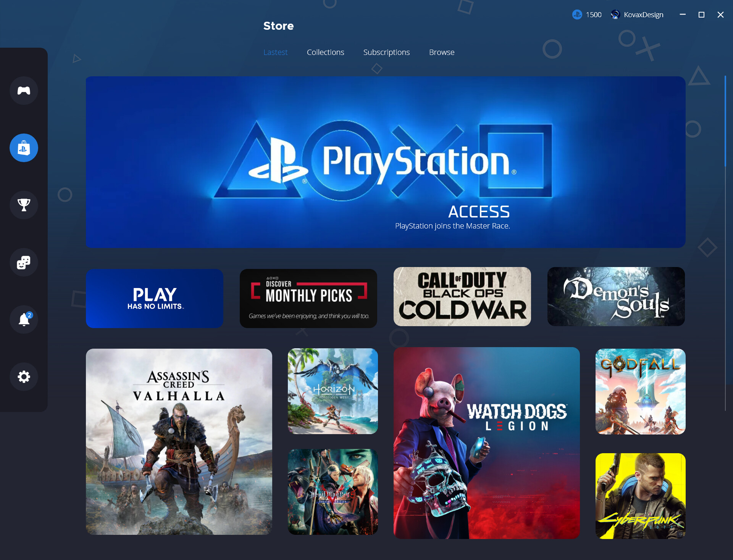Open notifications bell with badge
The height and width of the screenshot is (560, 733).
pos(24,319)
